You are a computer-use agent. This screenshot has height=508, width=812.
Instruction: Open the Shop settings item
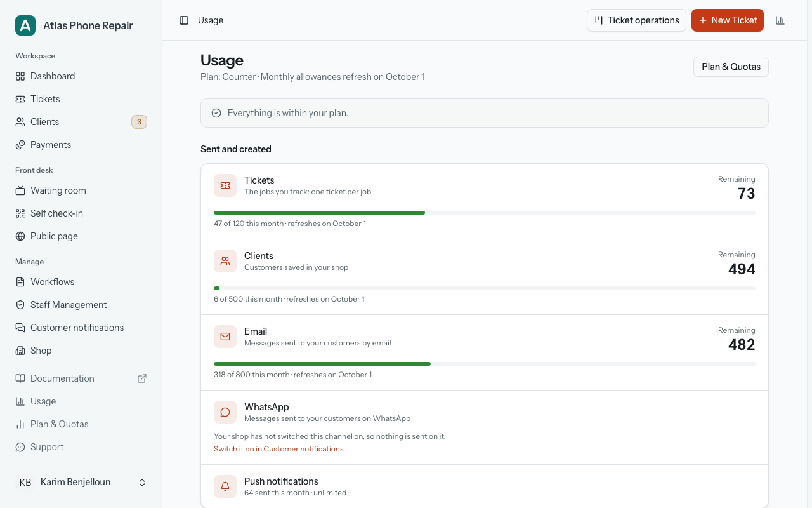(x=81, y=351)
